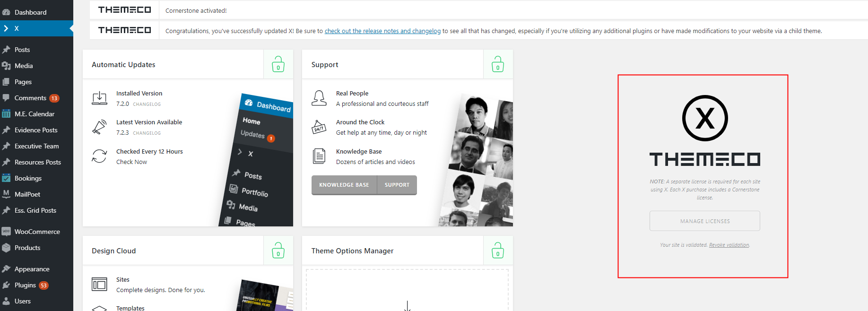This screenshot has height=311, width=868.
Task: Click the Support button
Action: coord(397,185)
